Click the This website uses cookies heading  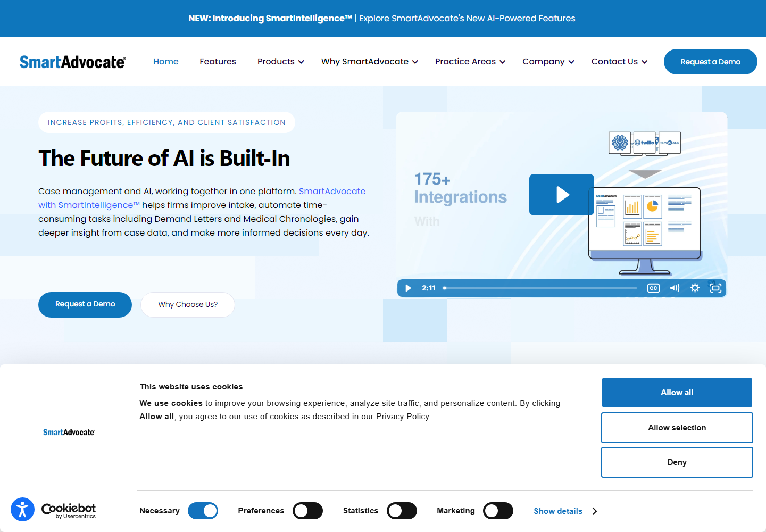point(191,387)
